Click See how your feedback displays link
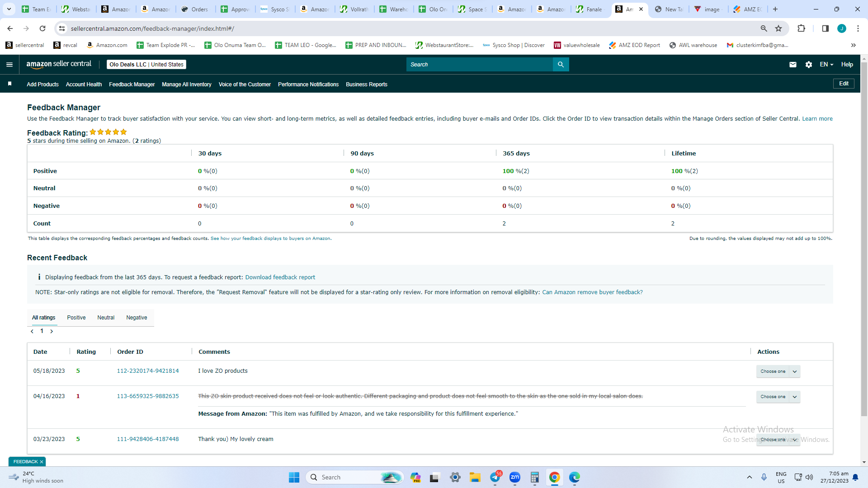 [x=270, y=239]
